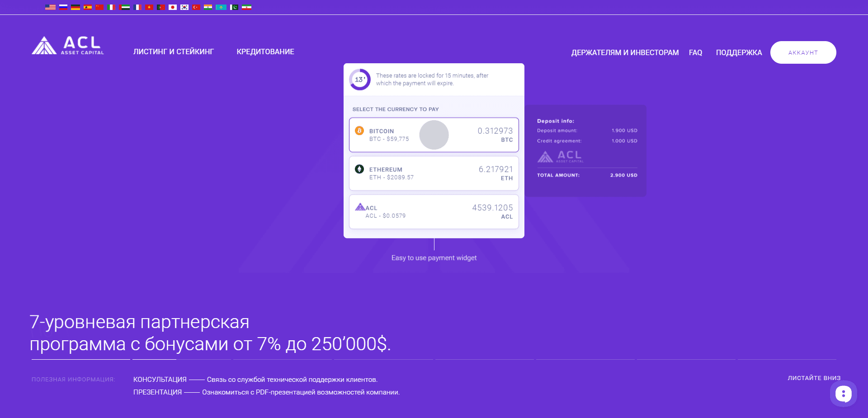868x418 pixels.
Task: Open the Презентация PDF link
Action: [157, 392]
